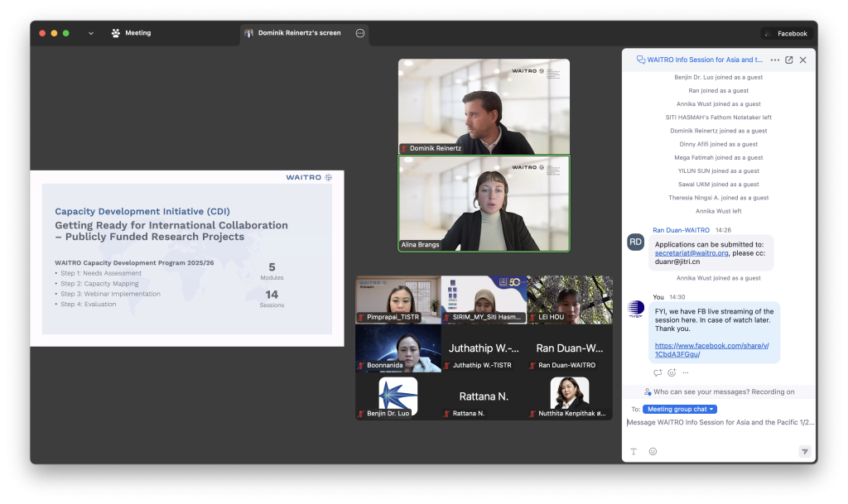Open more actions for your chat message

pyautogui.click(x=686, y=372)
